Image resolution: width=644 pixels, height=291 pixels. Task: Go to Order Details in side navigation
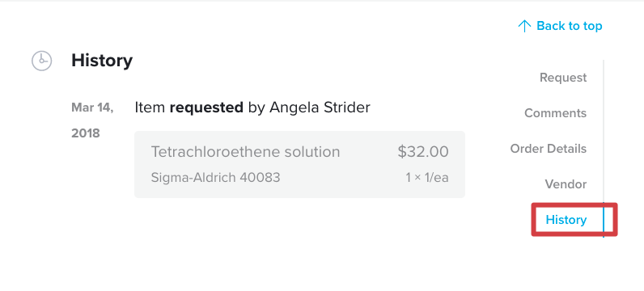click(549, 149)
